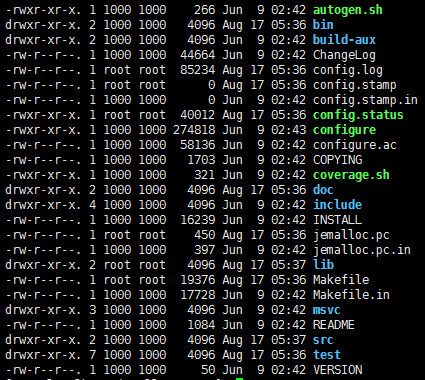Click the config.log file name
Image resolution: width=425 pixels, height=380 pixels.
(348, 70)
